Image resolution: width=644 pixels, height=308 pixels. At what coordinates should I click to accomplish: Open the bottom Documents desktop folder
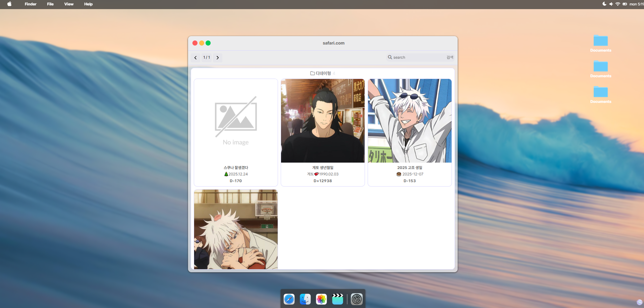(601, 94)
